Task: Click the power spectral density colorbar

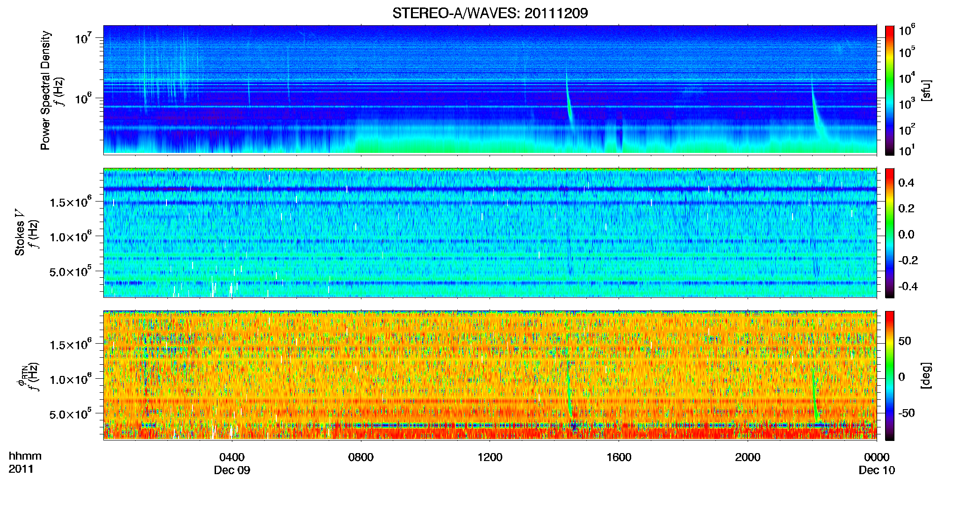Action: tap(890, 90)
